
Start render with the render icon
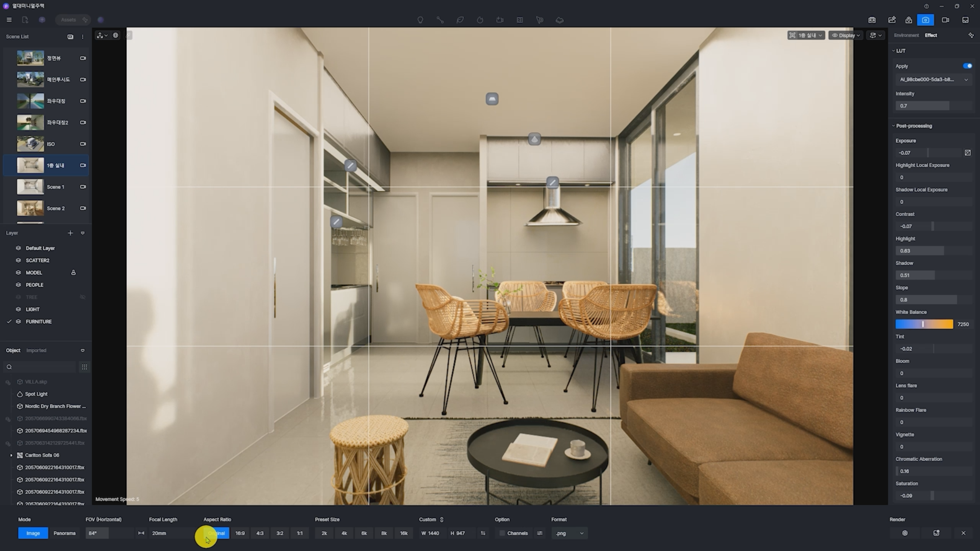905,533
